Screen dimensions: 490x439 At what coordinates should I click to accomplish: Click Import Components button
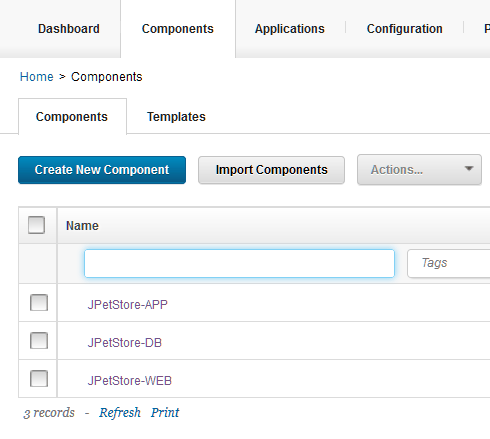click(x=271, y=170)
